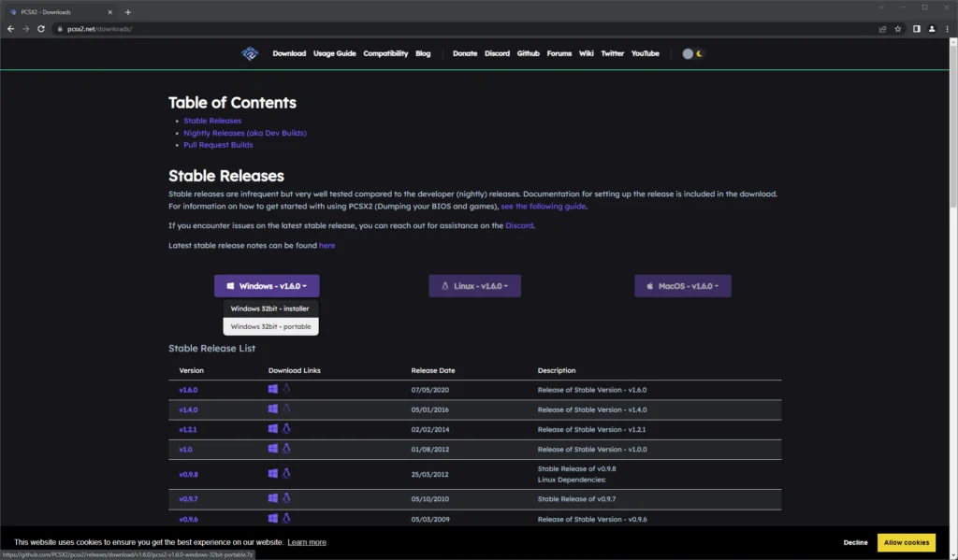This screenshot has height=560, width=958.
Task: Open the Discord link in the paragraph
Action: pyautogui.click(x=519, y=225)
